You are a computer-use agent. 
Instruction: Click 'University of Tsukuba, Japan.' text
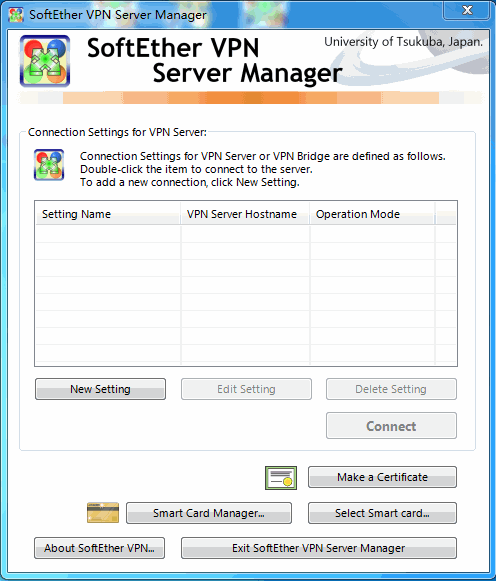(x=403, y=42)
